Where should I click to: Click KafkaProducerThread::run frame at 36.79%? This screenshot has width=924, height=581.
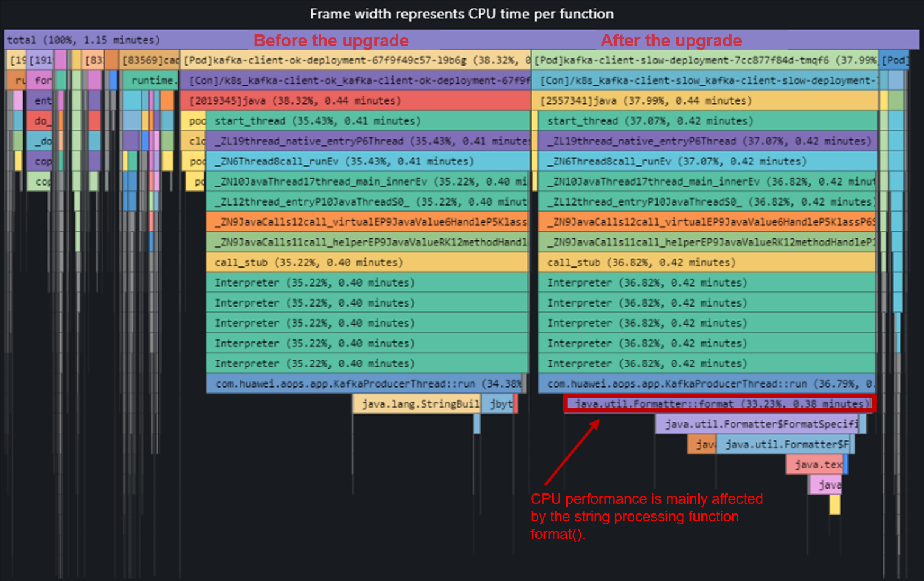707,384
